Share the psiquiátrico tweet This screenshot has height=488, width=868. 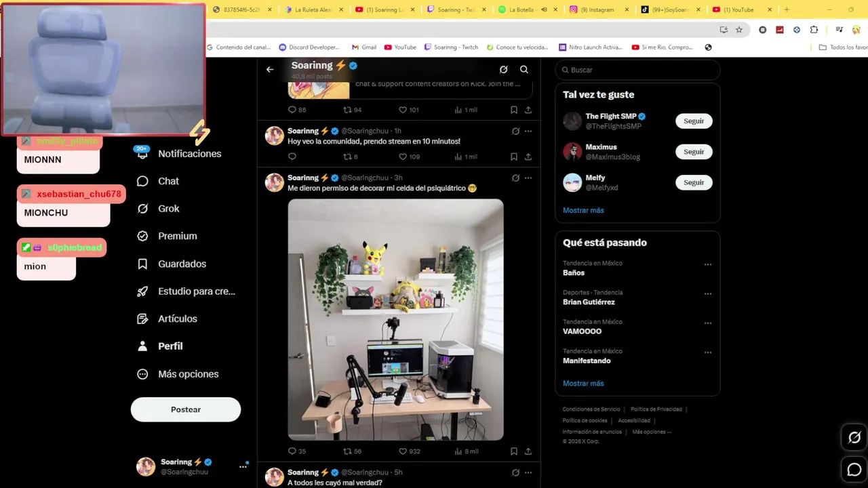tap(528, 451)
